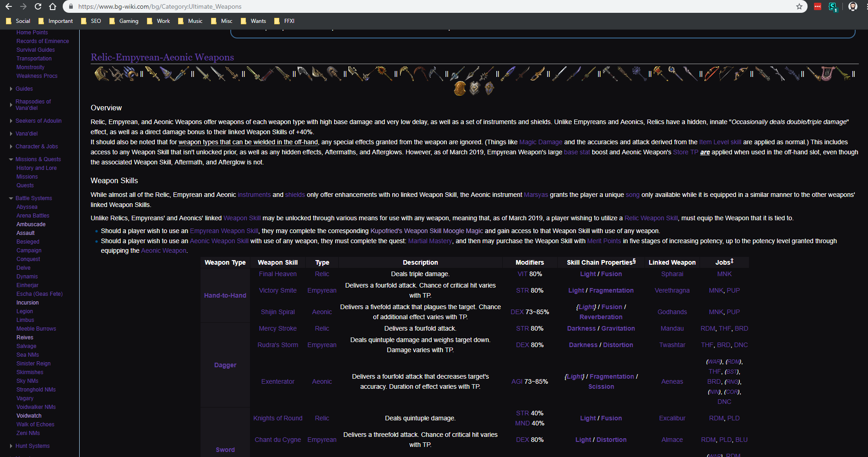Viewport: 868px width, 457px height.
Task: Collapse the Battle Systems section
Action: (x=11, y=198)
